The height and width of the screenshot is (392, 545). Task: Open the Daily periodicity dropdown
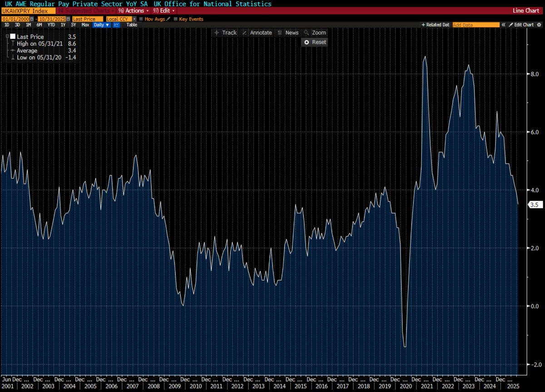click(x=102, y=25)
